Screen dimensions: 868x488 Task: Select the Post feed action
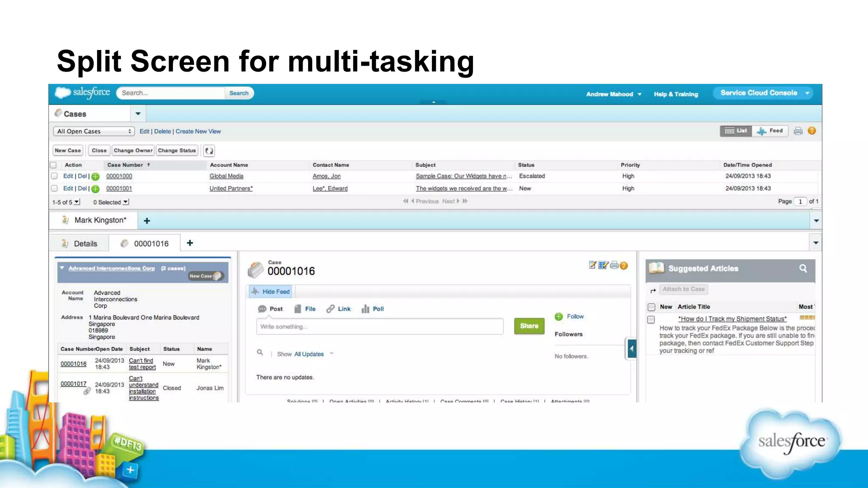pos(270,309)
